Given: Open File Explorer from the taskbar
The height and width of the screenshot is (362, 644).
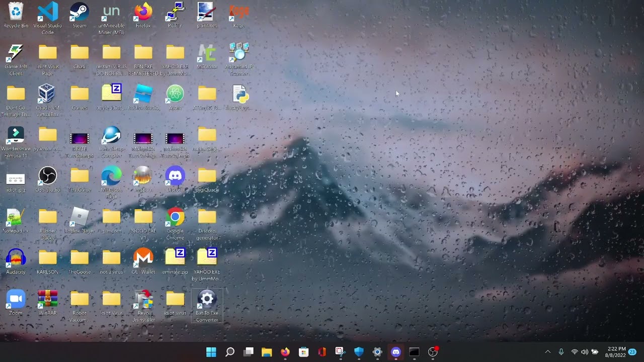Looking at the screenshot, I should tap(267, 352).
